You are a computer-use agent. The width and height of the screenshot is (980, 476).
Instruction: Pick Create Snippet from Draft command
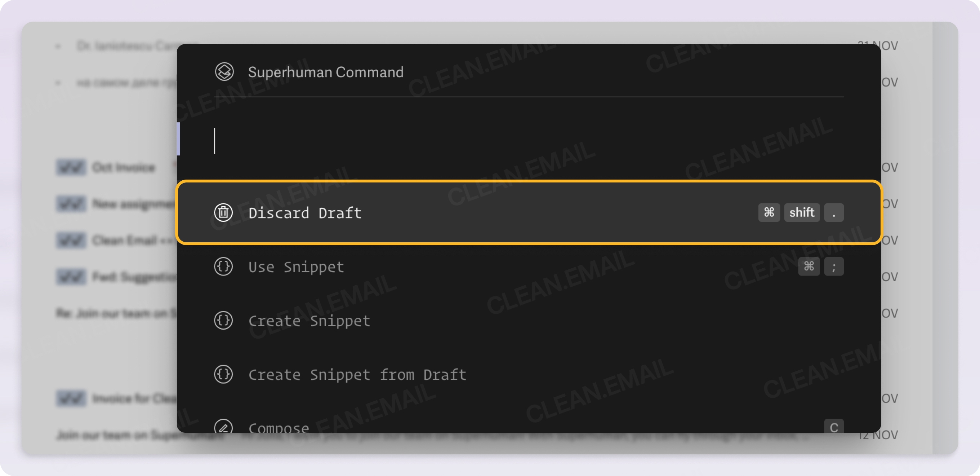[357, 375]
